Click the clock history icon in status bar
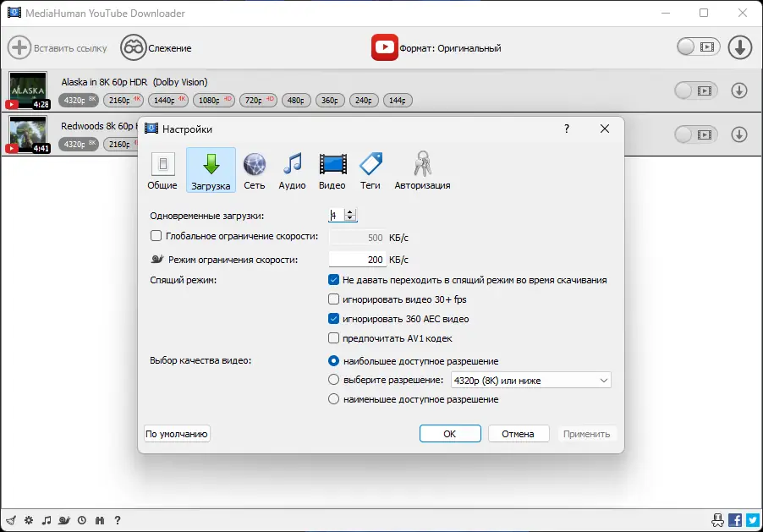 82,520
